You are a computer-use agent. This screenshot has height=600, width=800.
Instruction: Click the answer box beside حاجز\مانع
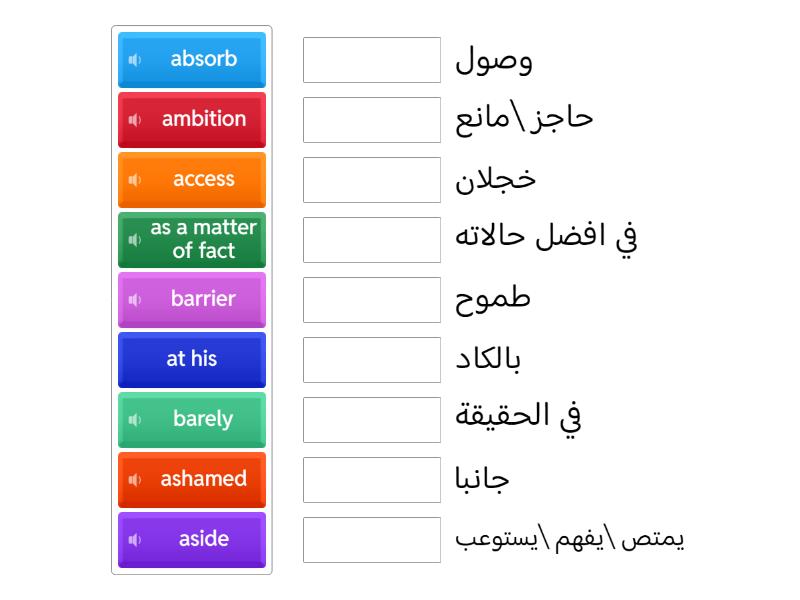tap(372, 120)
